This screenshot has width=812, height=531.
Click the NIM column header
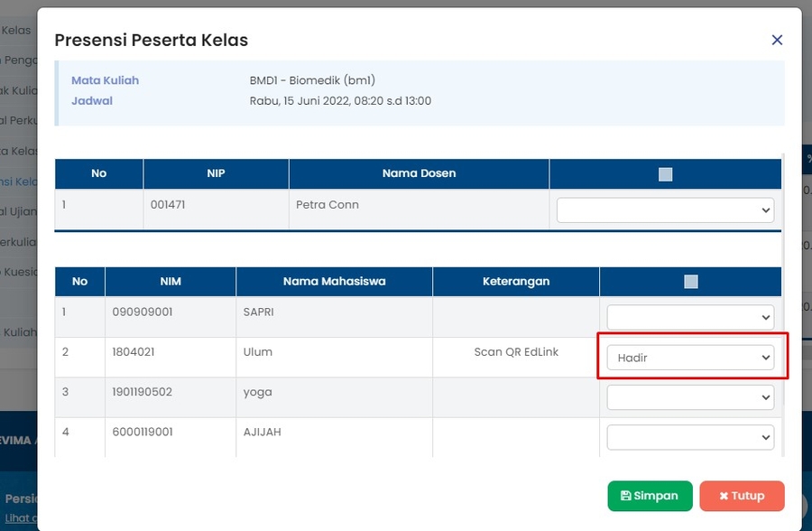point(170,282)
